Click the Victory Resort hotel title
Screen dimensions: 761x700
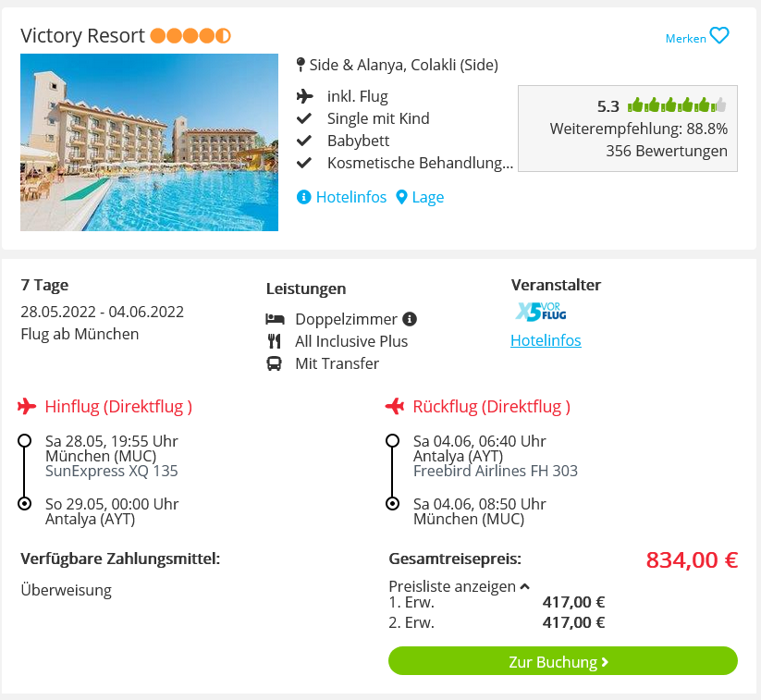[82, 36]
